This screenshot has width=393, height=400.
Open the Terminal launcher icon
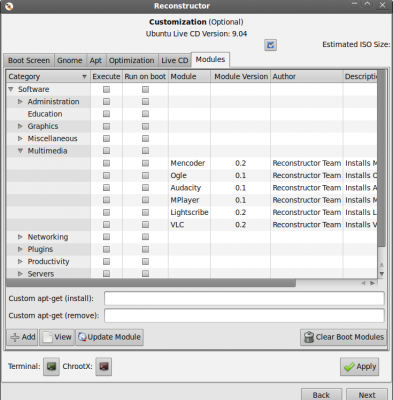51,367
